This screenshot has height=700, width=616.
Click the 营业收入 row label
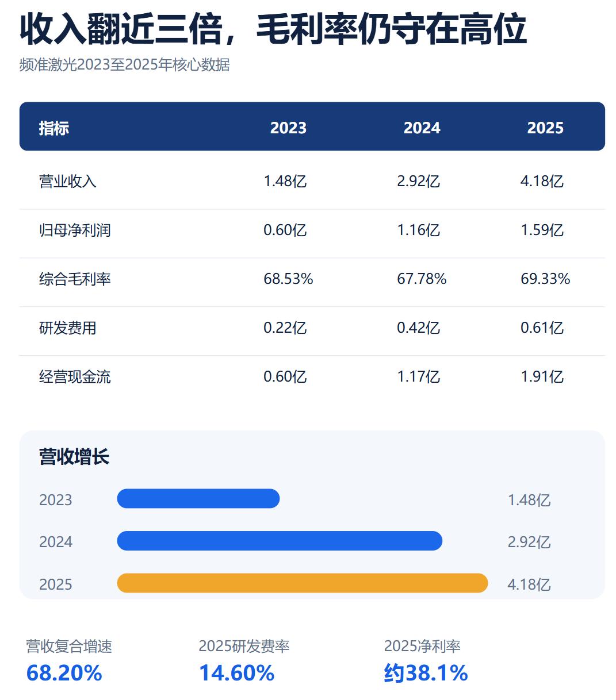click(x=68, y=182)
